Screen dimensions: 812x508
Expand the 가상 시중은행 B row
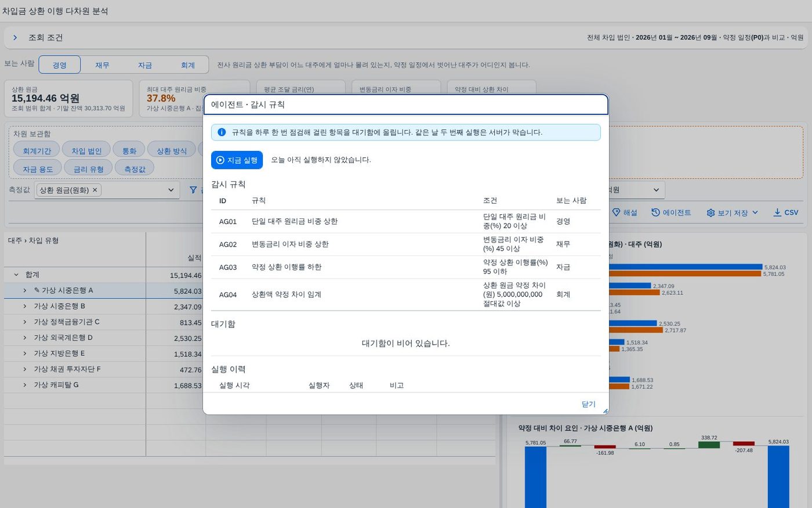[25, 306]
